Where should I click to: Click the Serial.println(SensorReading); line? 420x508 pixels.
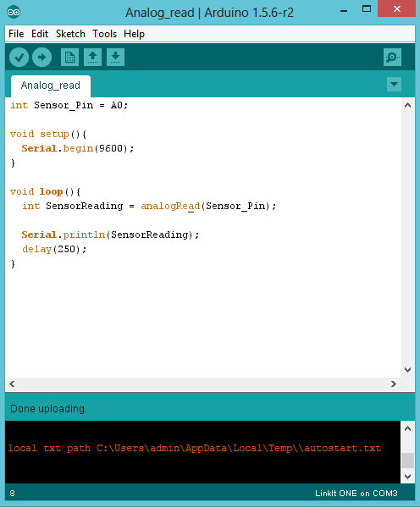pos(111,235)
